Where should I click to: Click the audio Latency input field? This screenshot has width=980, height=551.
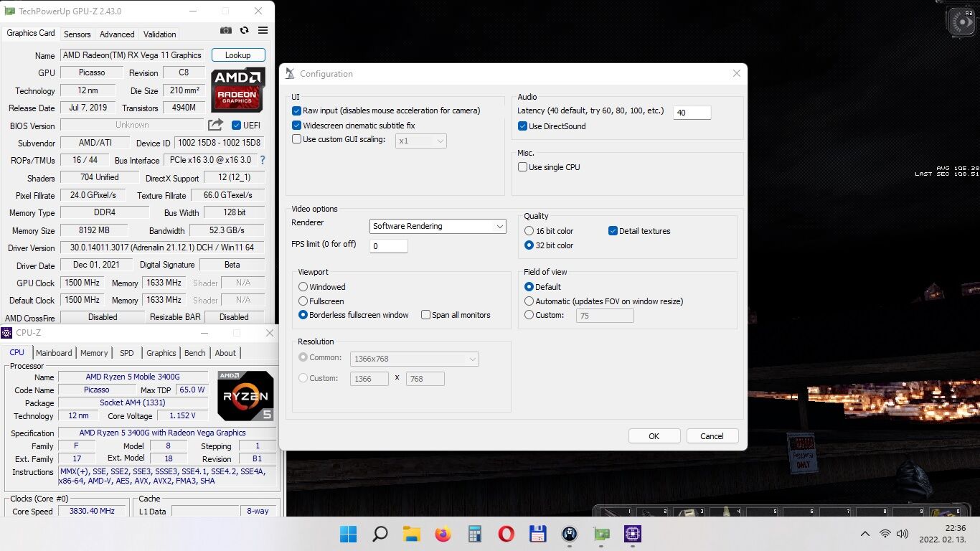(692, 113)
